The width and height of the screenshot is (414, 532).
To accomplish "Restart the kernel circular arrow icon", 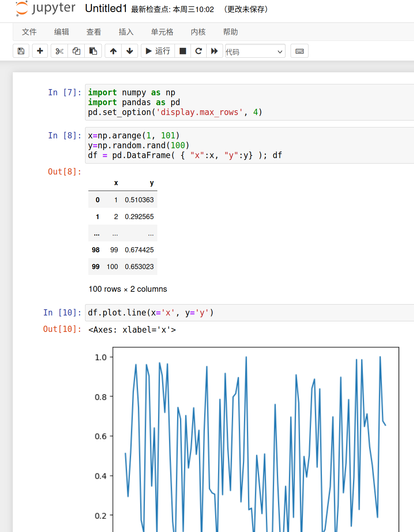I will 199,51.
